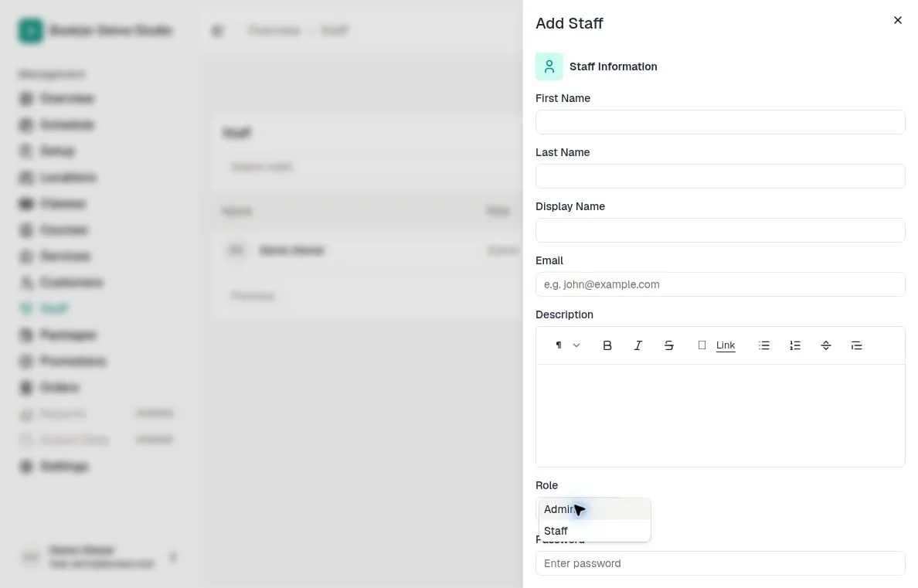The width and height of the screenshot is (918, 588).
Task: Insert a Link in the Description
Action: [716, 345]
